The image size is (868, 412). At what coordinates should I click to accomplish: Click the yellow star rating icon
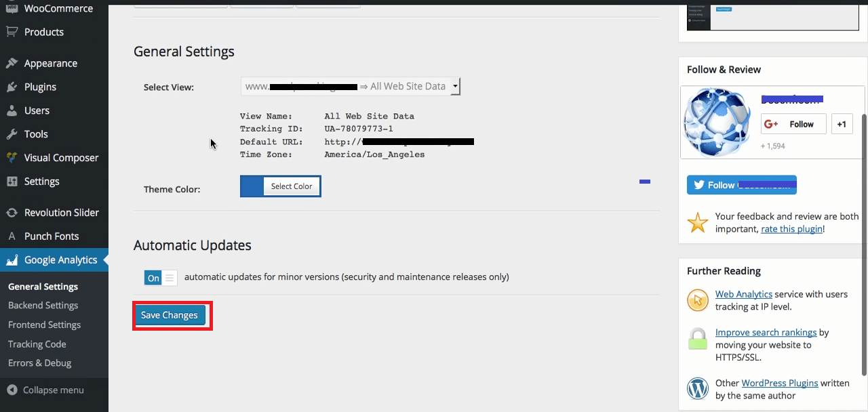[x=698, y=222]
